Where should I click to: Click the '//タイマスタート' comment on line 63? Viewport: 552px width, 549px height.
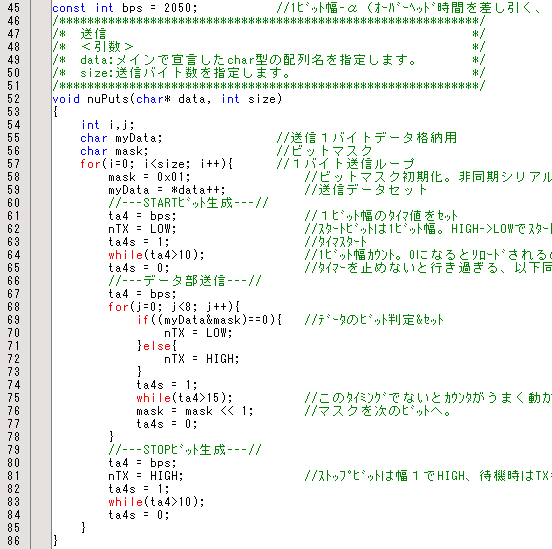[x=336, y=242]
